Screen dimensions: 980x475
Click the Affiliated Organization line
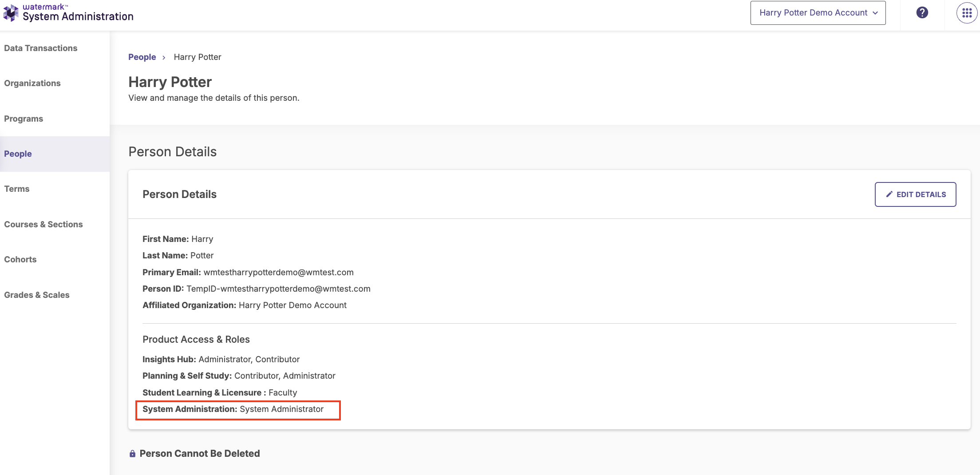(x=245, y=305)
